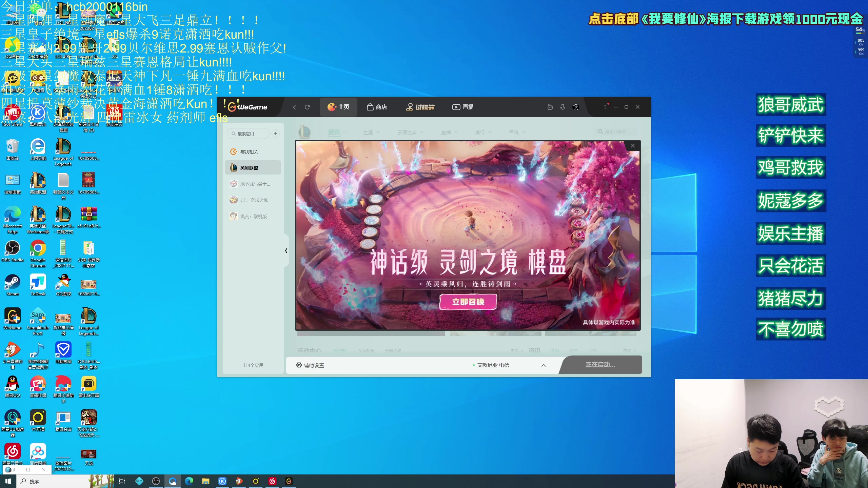This screenshot has width=868, height=488.
Task: Open 百度网盘 desktop shortcut
Action: (38, 455)
